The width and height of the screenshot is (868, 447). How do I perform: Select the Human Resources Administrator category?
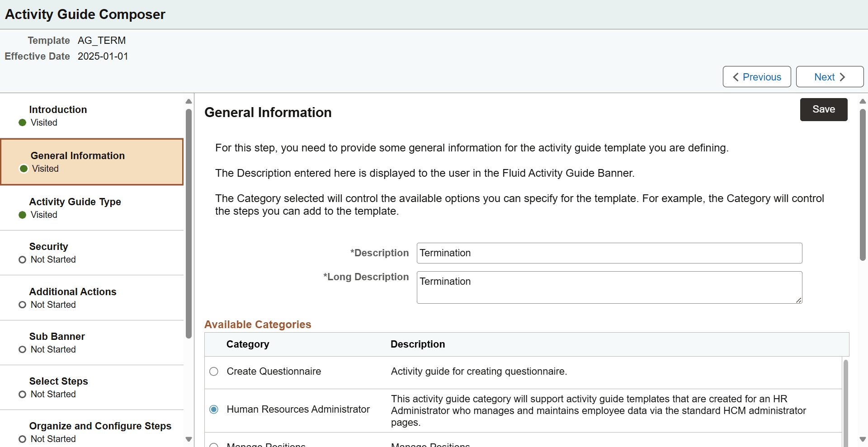coord(213,409)
